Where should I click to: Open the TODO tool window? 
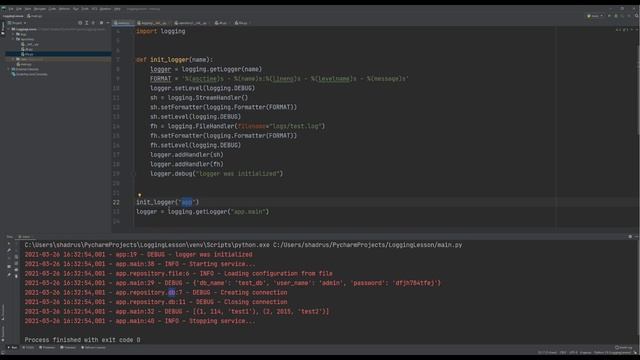coord(29,348)
